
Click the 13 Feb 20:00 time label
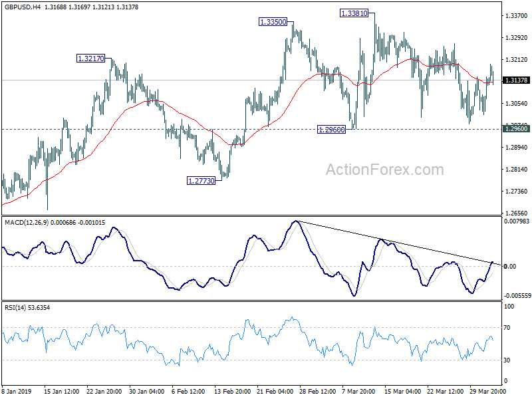tap(232, 391)
